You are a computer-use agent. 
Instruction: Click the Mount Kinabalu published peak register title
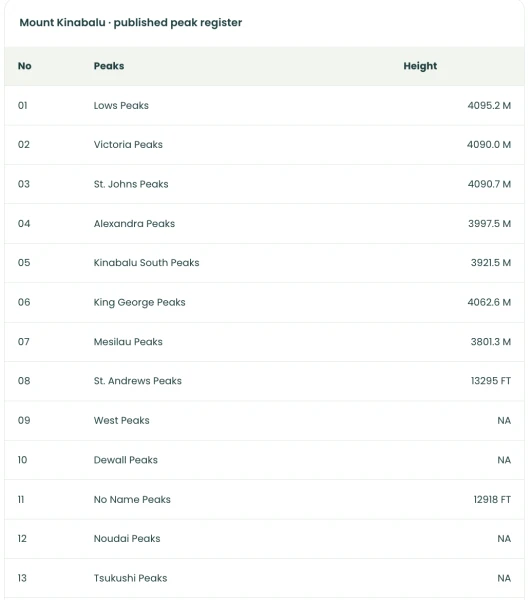[131, 23]
